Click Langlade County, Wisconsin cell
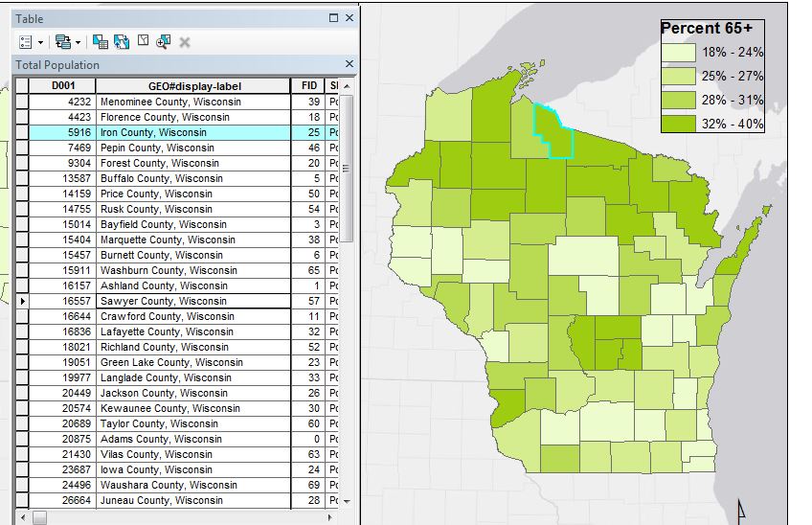 pos(193,377)
